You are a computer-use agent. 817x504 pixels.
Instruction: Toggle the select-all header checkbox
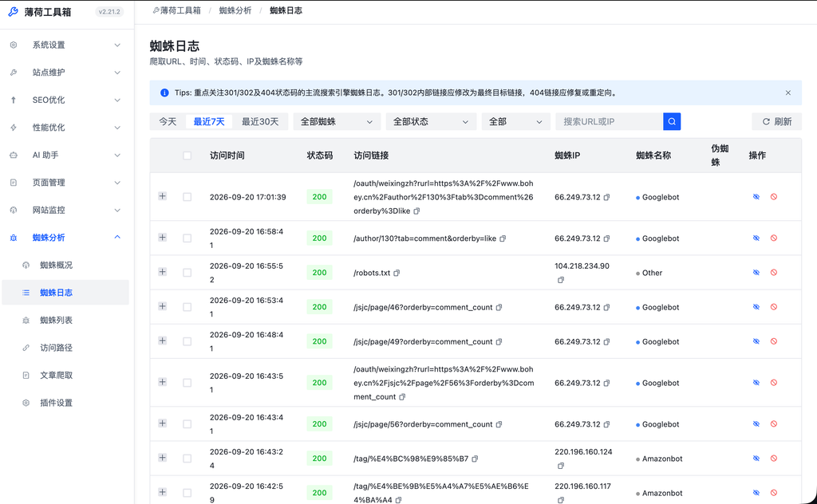(x=187, y=156)
